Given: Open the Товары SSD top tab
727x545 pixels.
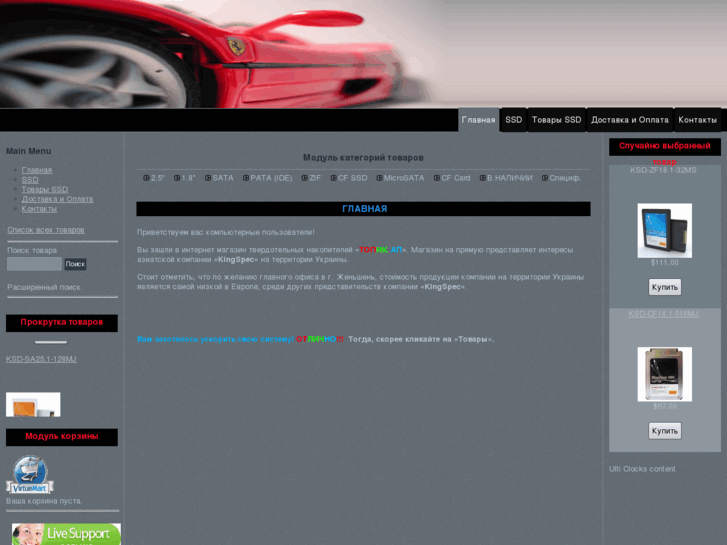Looking at the screenshot, I should pos(556,120).
